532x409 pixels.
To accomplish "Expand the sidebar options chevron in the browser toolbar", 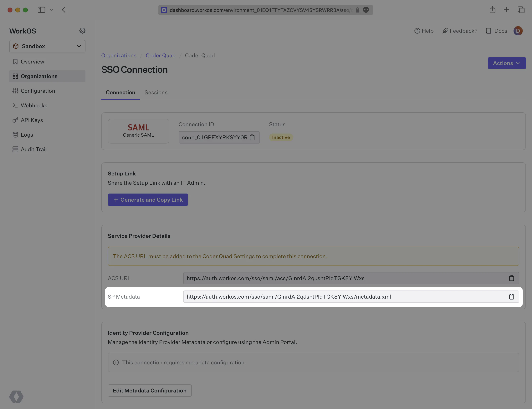I will [x=51, y=10].
